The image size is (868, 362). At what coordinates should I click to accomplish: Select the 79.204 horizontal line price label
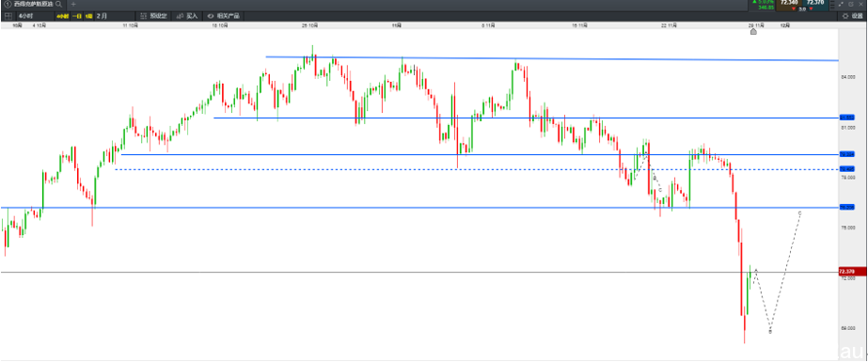pos(847,154)
